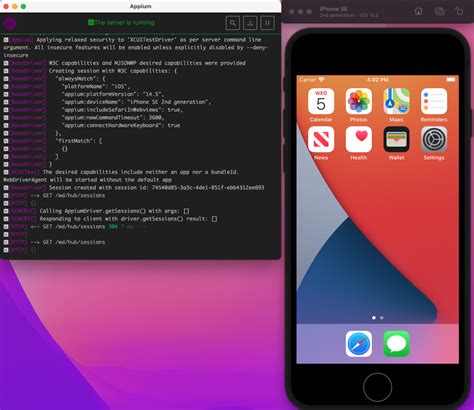The image size is (474, 410).
Task: Open the Settings app on the iPhone
Action: coord(434,139)
